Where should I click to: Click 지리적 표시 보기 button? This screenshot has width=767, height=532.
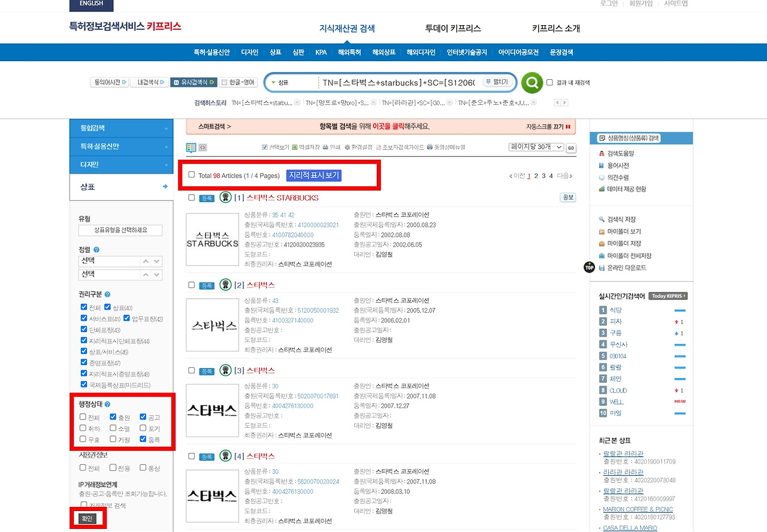click(314, 175)
